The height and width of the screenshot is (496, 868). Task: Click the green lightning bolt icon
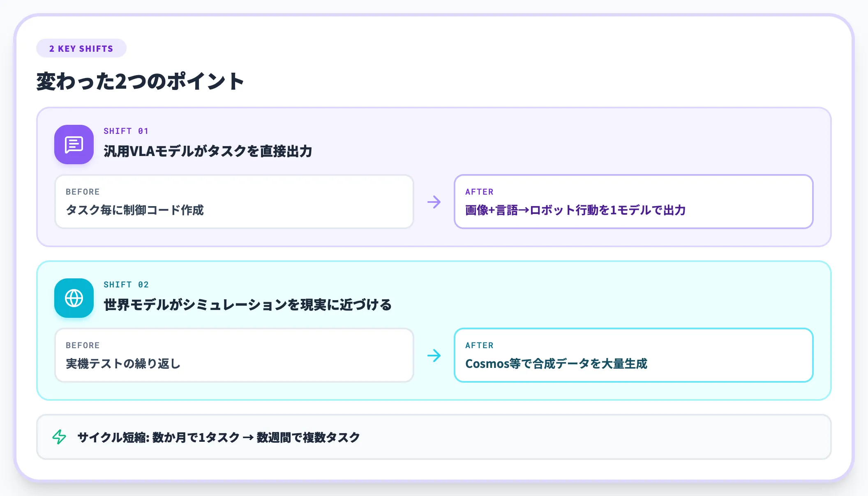click(59, 437)
